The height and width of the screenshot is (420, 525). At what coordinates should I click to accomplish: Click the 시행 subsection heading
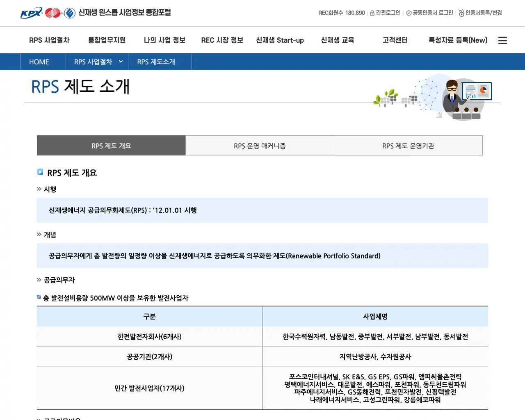pos(50,189)
